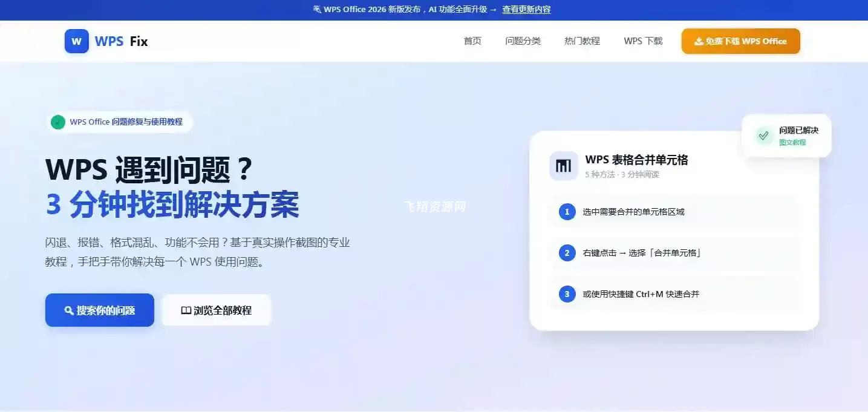
Task: Click the WPS Fix brand text
Action: click(121, 41)
